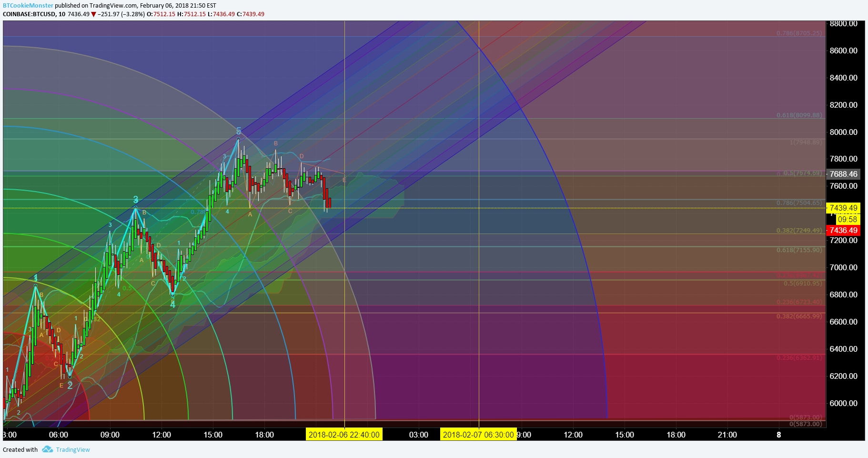This screenshot has width=868, height=458.
Task: Click the 0.618(7155.90) Fibonacci level label
Action: tap(799, 250)
